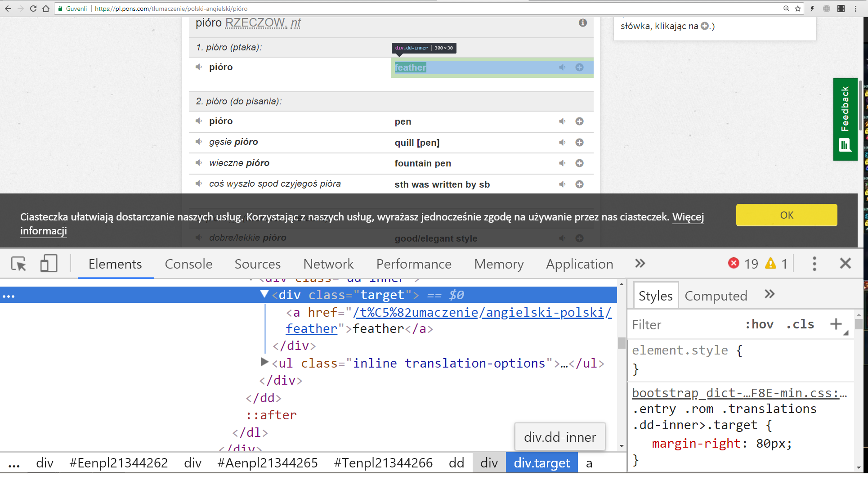
Task: Add pen to vocabulary with plus icon
Action: point(580,121)
